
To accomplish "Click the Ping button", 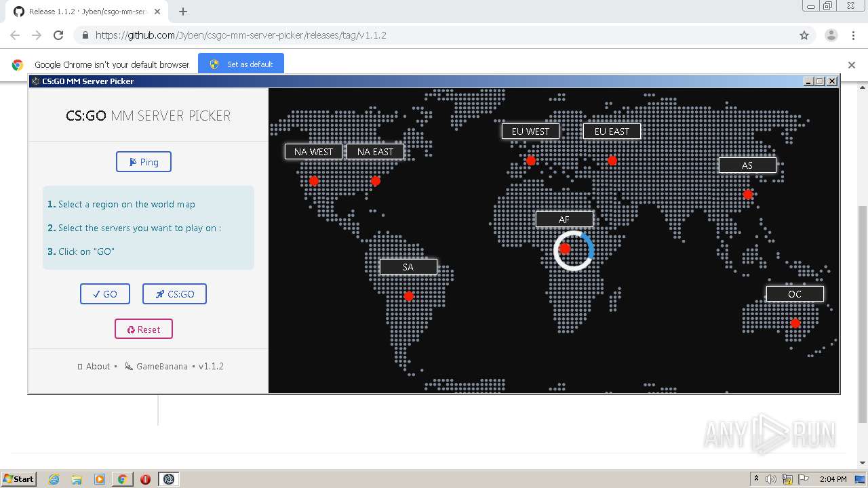I will [144, 162].
